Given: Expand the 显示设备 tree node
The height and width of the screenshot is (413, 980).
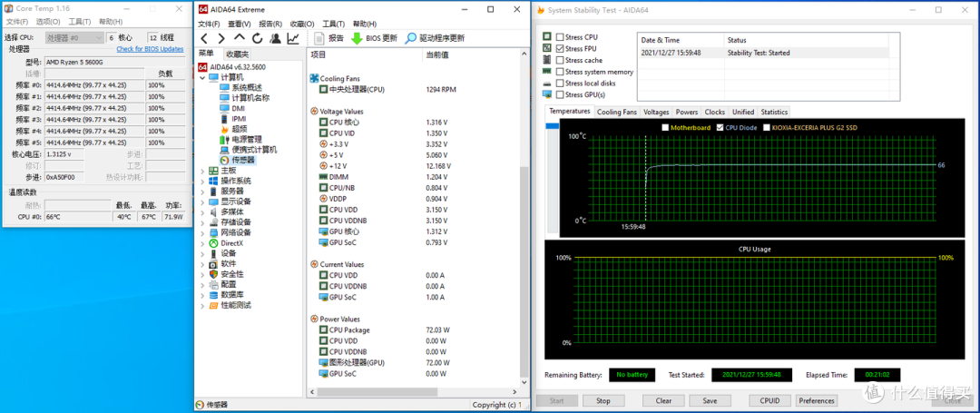Looking at the screenshot, I should point(201,202).
